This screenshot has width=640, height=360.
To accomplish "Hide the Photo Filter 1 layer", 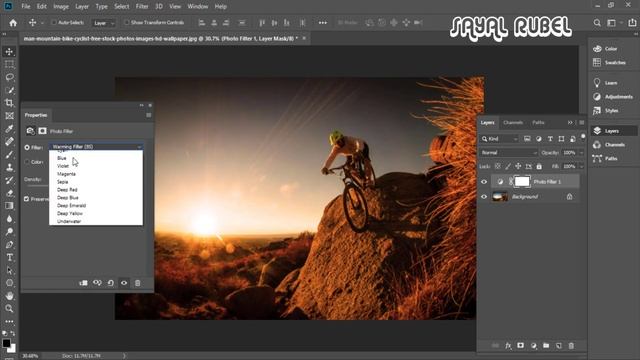I will (x=484, y=182).
